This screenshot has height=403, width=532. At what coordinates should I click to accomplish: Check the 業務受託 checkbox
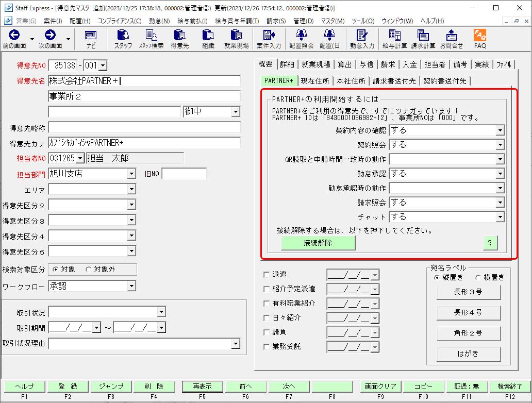pos(267,347)
